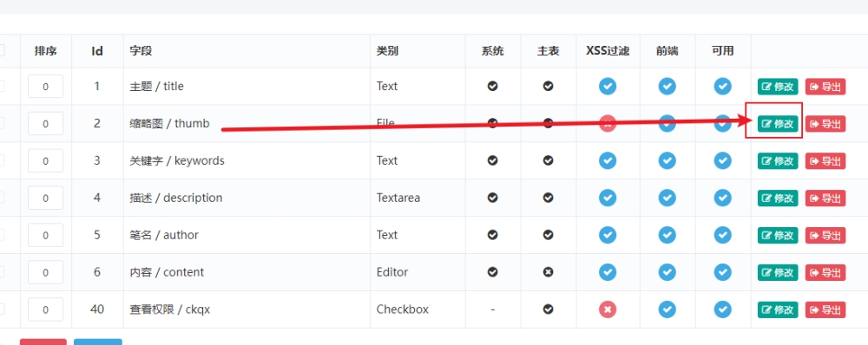Click the XSS过滤 column header
868x345 pixels.
pos(608,51)
